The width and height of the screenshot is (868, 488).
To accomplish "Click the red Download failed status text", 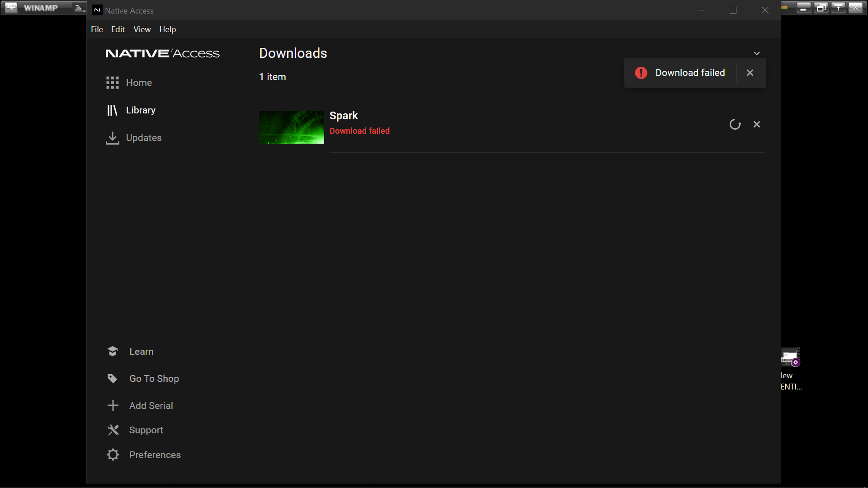I will (x=359, y=131).
